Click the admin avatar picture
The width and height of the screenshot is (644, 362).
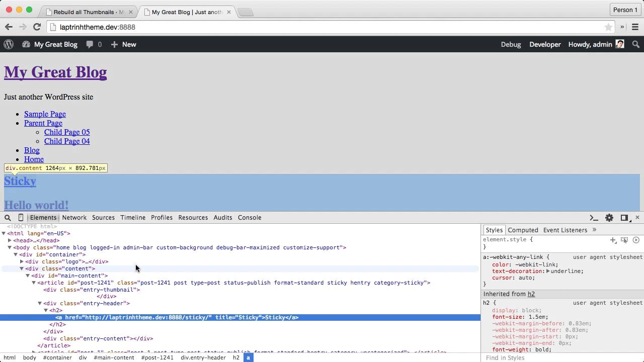(x=620, y=44)
